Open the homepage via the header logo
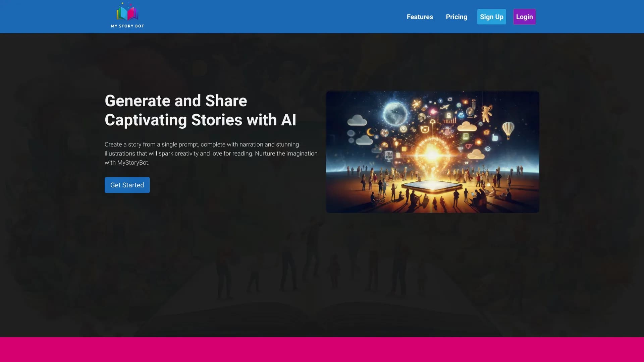This screenshot has width=644, height=362. [126, 15]
